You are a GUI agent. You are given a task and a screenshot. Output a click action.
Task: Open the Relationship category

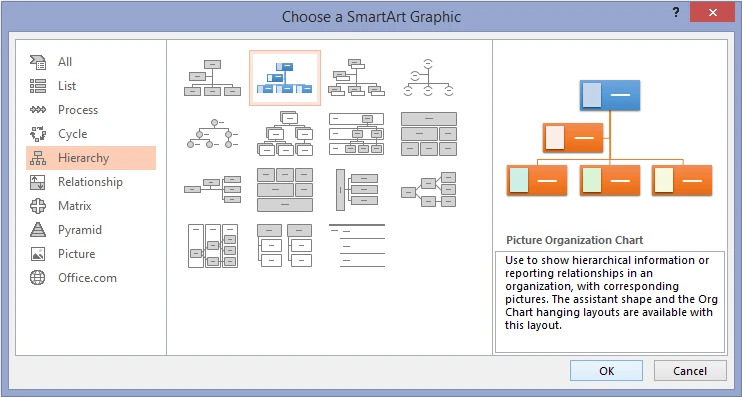[x=91, y=182]
